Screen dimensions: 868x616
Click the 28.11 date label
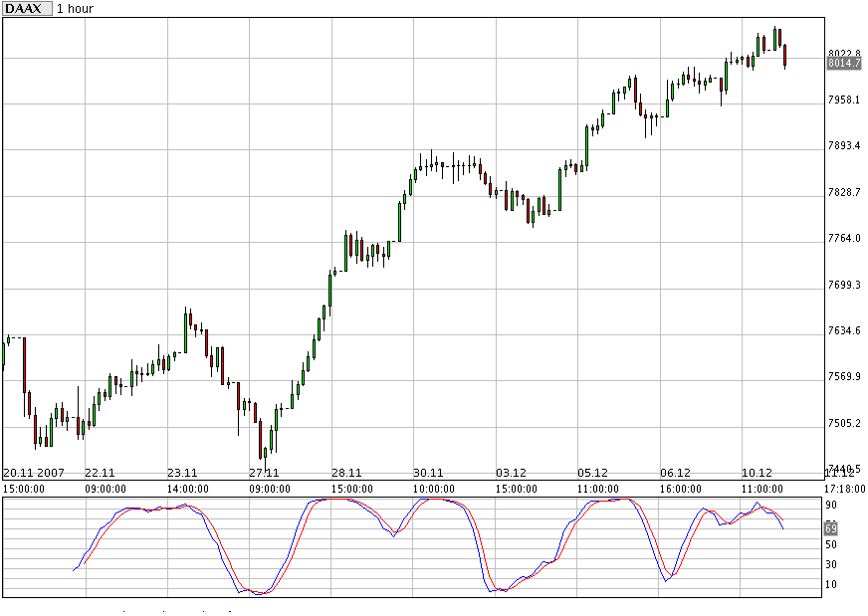pyautogui.click(x=346, y=473)
